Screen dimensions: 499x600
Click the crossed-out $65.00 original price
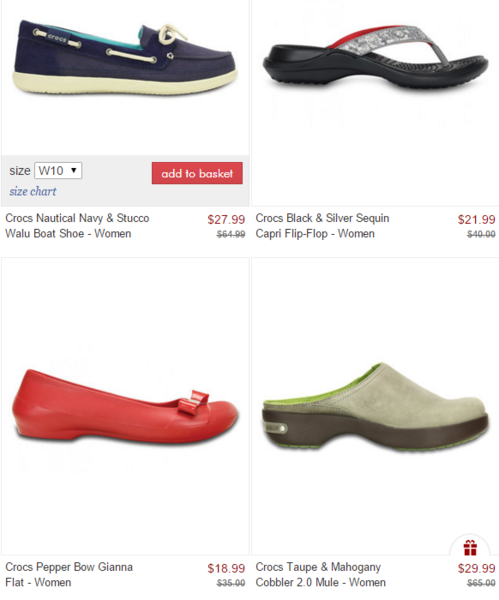pyautogui.click(x=481, y=583)
